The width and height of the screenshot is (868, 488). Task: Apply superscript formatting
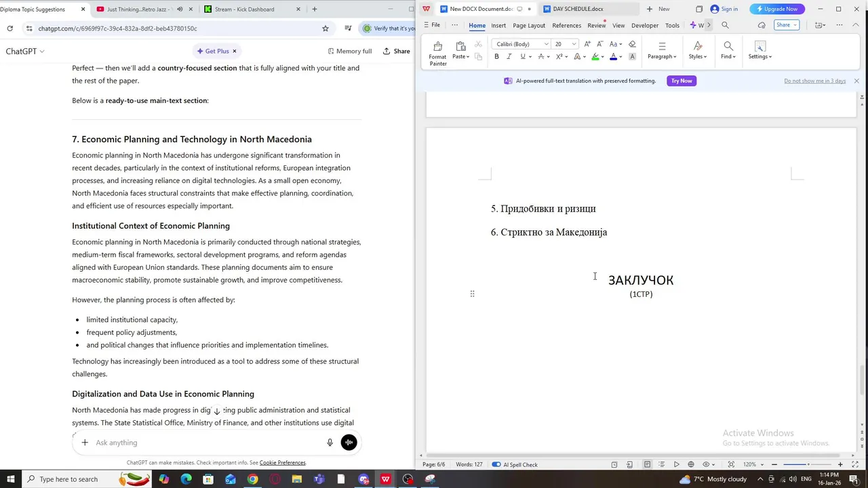click(559, 56)
